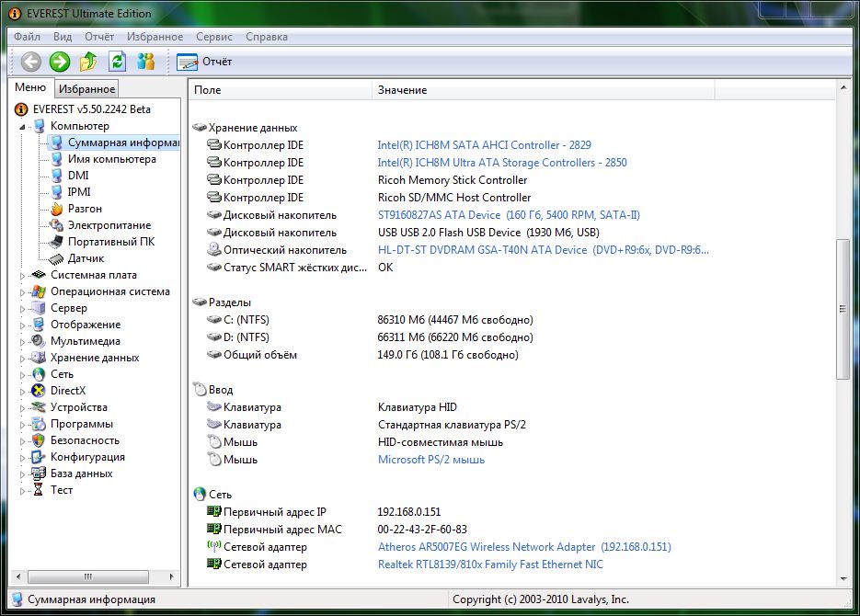Screen dimensions: 860x616
Task: Open the Справка menu
Action: [267, 37]
